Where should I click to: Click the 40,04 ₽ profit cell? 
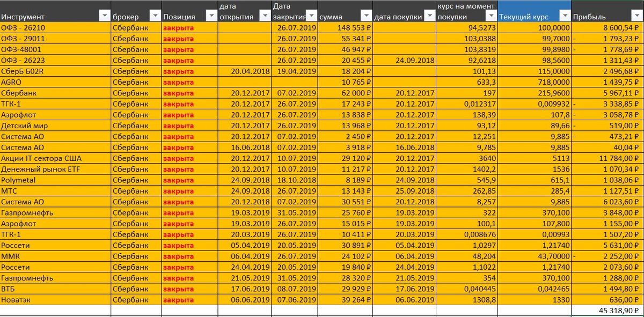coord(608,148)
